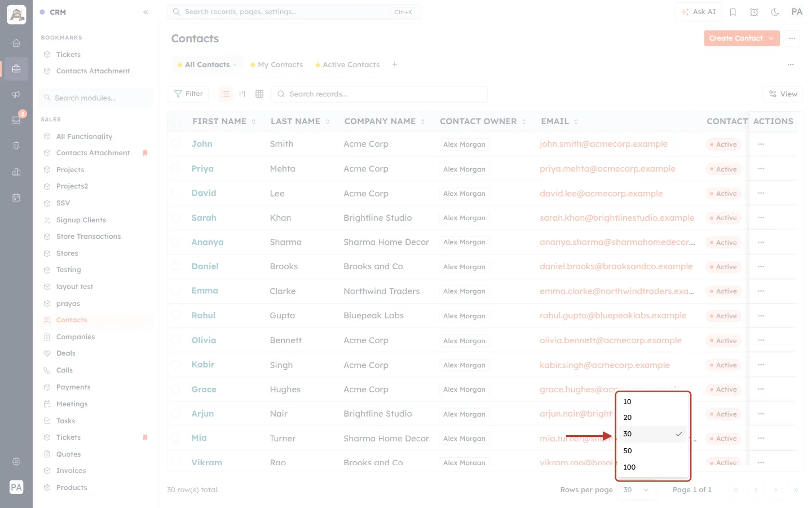Switch to the Active Contacts tab

347,65
